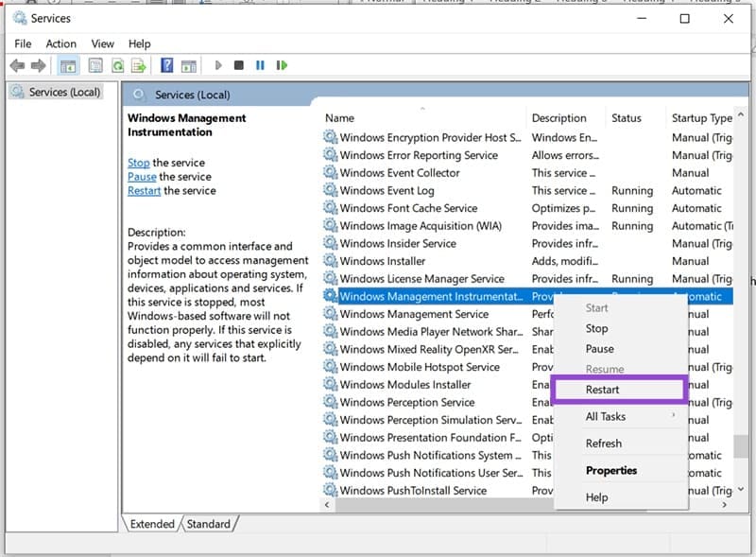Switch to the Standard tab
This screenshot has height=557, width=756.
(x=208, y=523)
